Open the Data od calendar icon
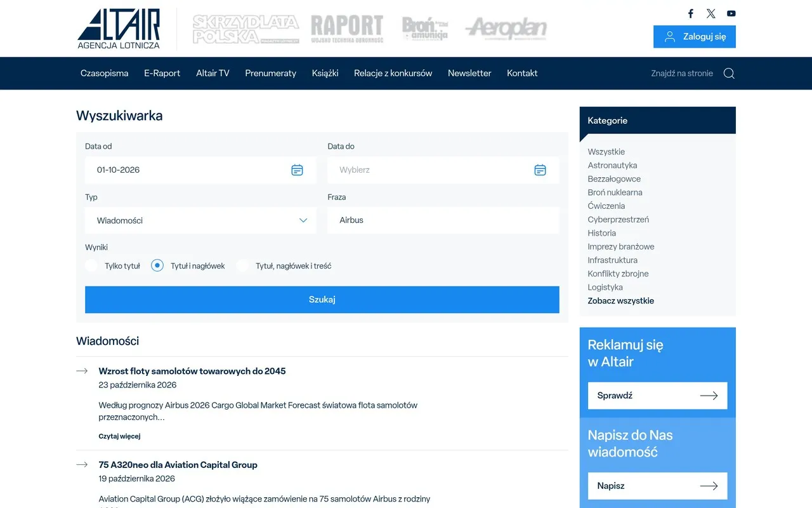The height and width of the screenshot is (508, 812). coord(297,170)
